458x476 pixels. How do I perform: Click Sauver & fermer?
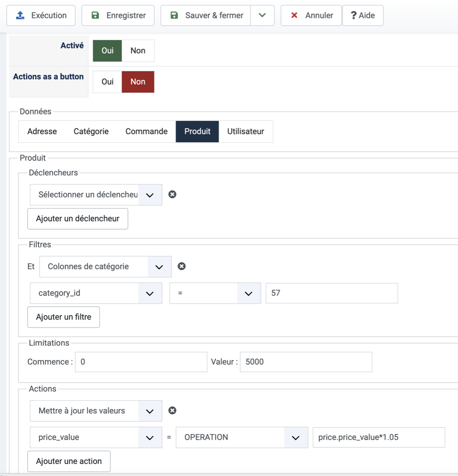206,15
